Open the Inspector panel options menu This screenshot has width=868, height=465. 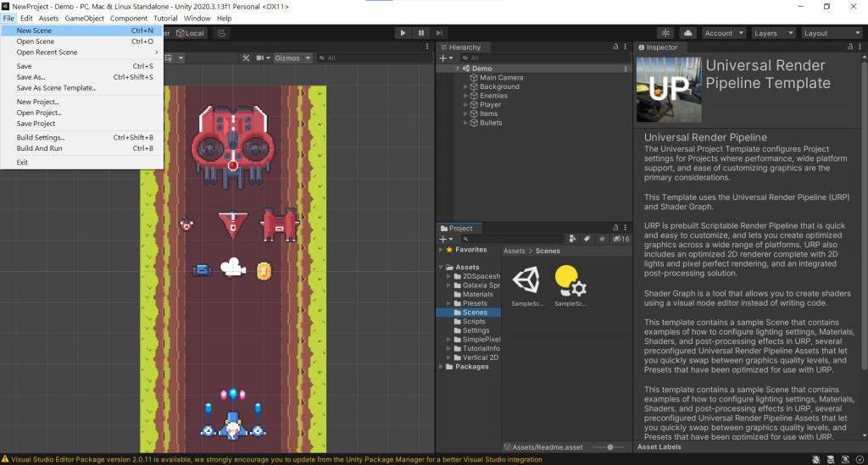[x=860, y=47]
